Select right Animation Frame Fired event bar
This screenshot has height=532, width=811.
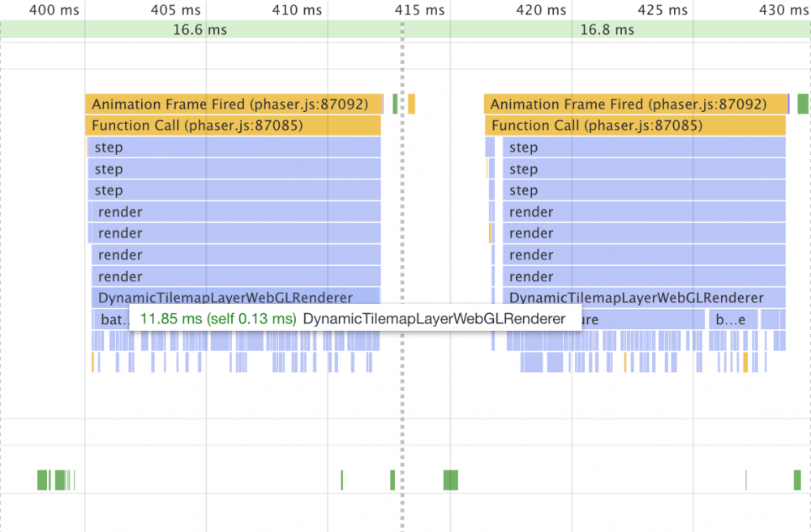point(636,104)
